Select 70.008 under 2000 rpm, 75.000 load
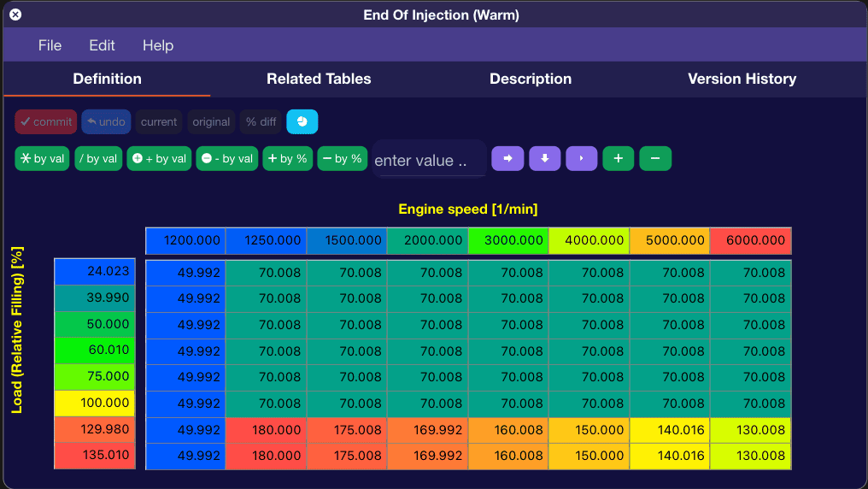The image size is (868, 489). point(428,377)
